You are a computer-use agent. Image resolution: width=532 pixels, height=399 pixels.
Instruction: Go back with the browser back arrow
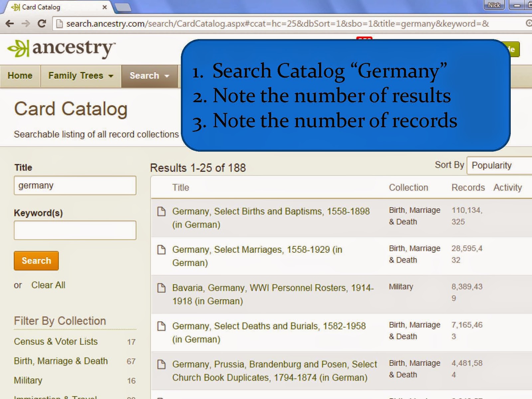pos(10,24)
